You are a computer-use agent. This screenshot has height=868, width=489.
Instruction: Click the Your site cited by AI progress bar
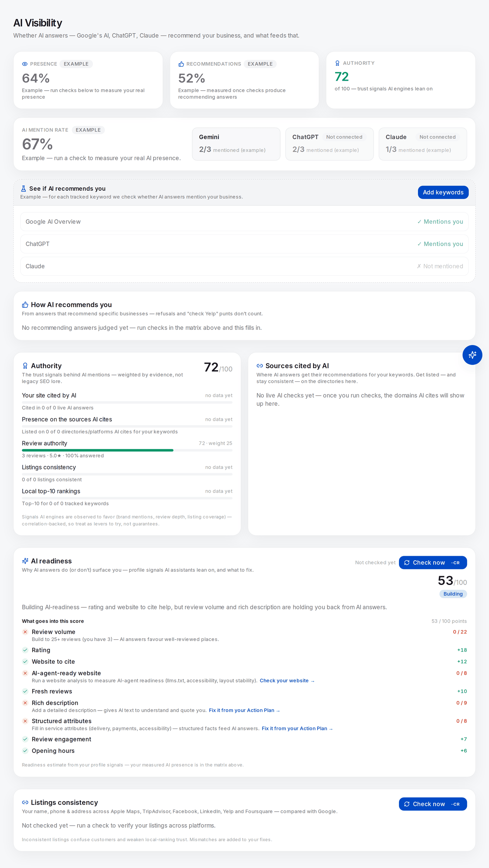pyautogui.click(x=127, y=402)
